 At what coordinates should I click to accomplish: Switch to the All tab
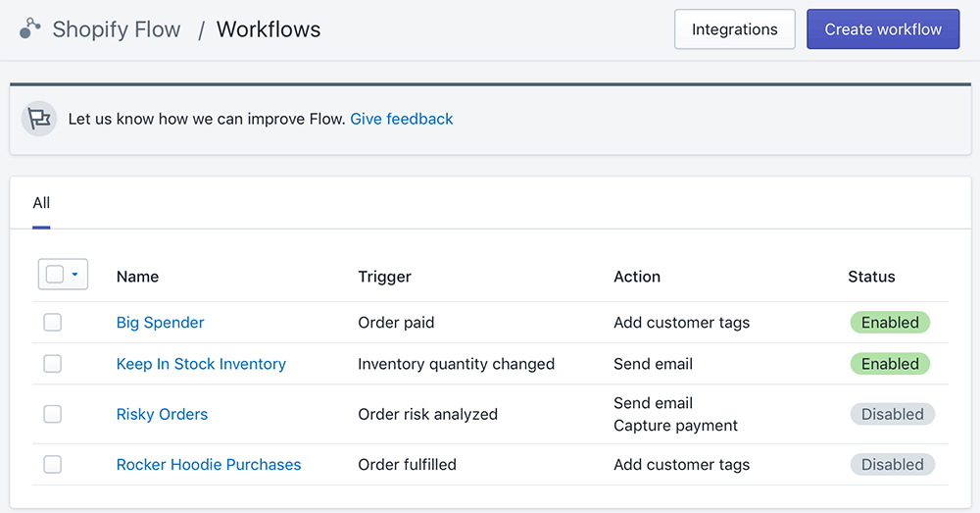41,203
